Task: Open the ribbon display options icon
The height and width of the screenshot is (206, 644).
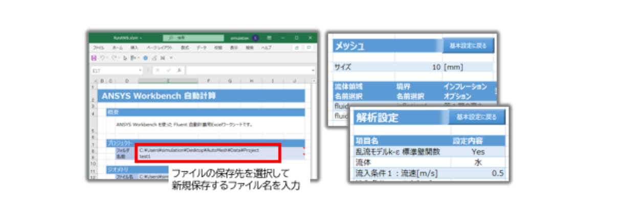Action: (x=269, y=38)
